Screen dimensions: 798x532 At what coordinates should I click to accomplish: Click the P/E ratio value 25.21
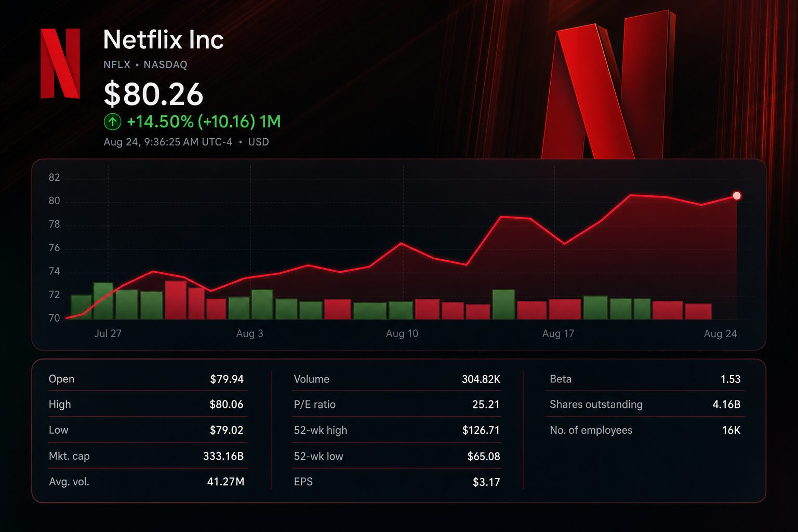click(x=486, y=404)
